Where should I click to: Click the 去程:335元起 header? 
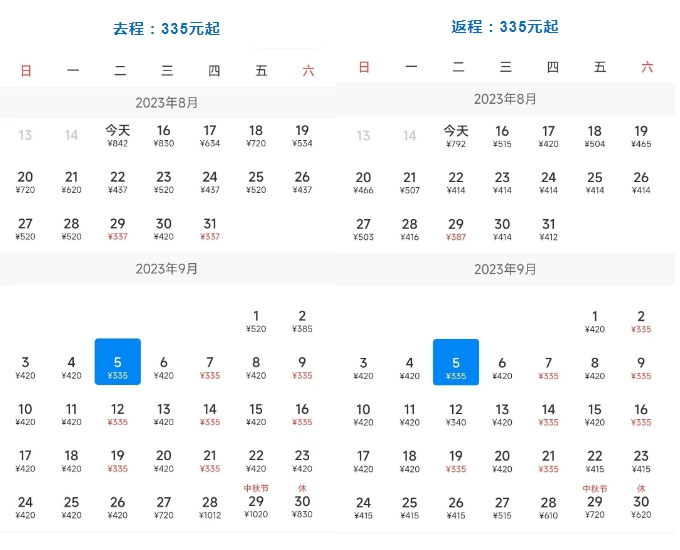(x=166, y=29)
